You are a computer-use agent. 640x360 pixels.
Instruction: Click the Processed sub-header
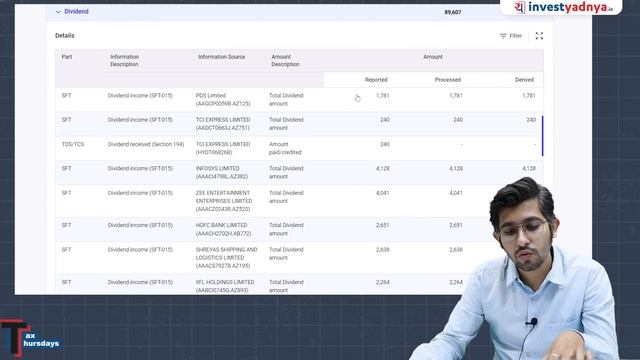point(447,80)
